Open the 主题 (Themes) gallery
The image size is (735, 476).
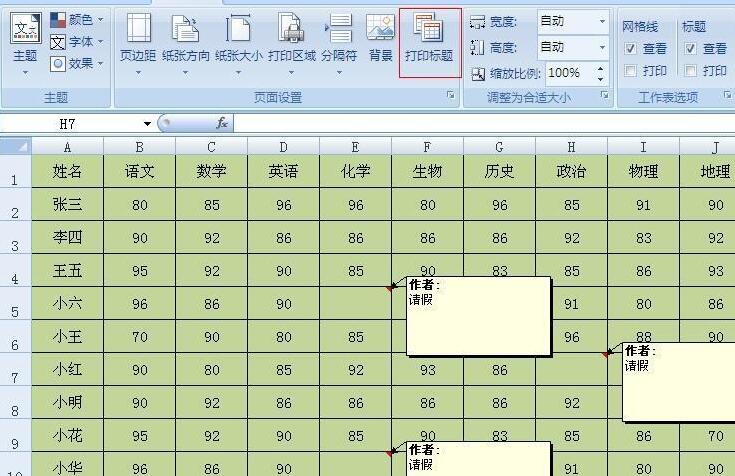click(25, 38)
